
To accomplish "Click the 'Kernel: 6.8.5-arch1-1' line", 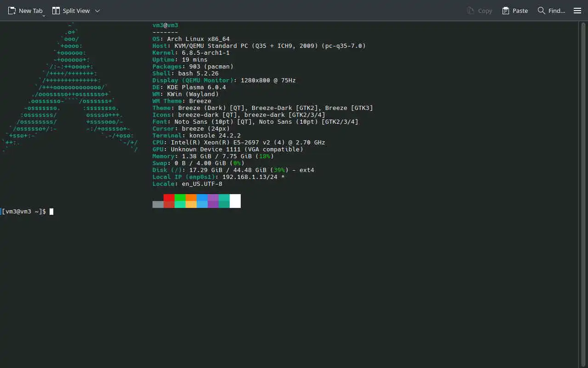I will coord(191,53).
